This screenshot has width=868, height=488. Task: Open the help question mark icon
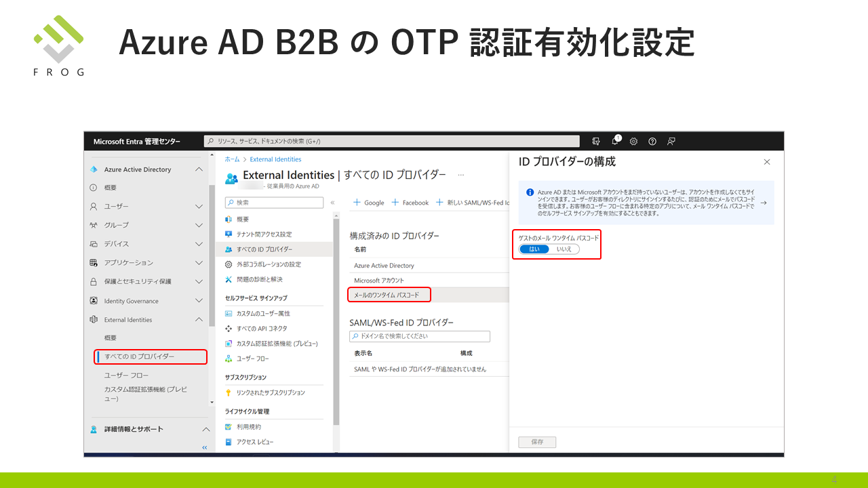click(652, 141)
